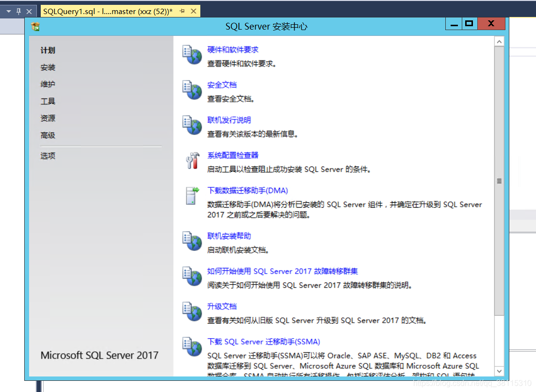
Task: Click the pin icon on SQLQuery1.sql tab
Action: point(182,11)
